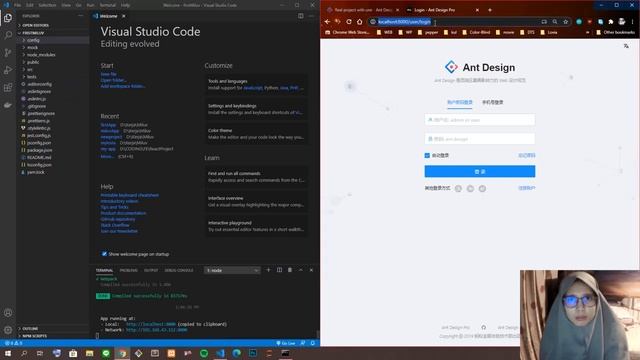This screenshot has height=360, width=640.
Task: Open the Windows Start menu
Action: [x=8, y=353]
